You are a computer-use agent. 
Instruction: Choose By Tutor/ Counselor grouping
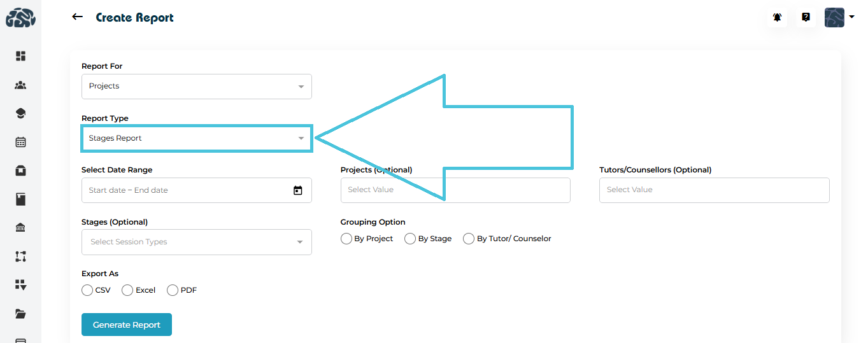coord(469,239)
